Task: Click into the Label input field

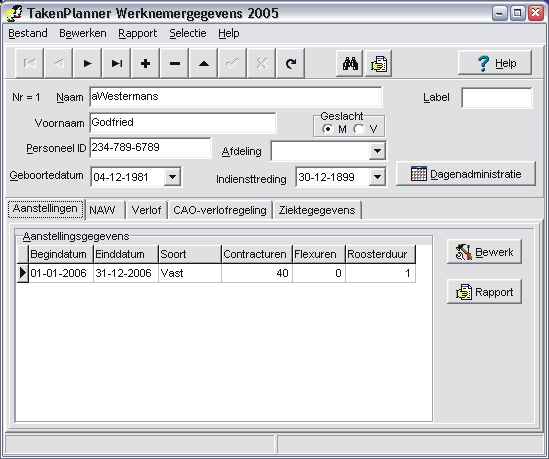Action: coord(497,98)
